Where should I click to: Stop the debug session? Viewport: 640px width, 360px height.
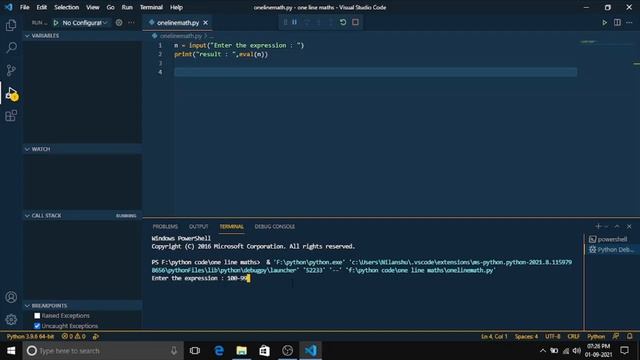tap(356, 22)
